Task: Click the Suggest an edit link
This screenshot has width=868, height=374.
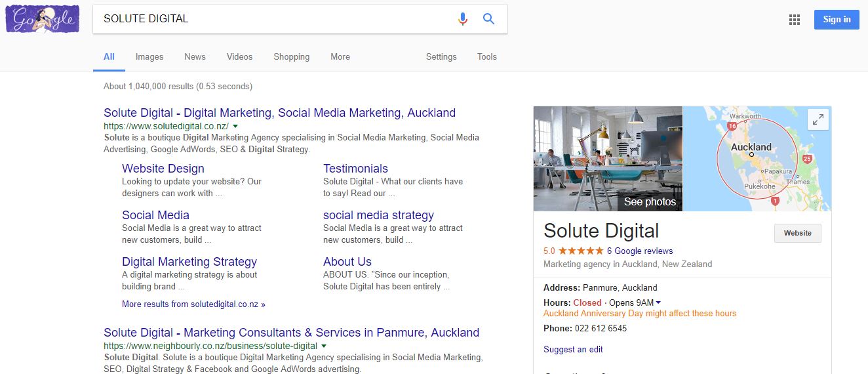Action: click(573, 350)
